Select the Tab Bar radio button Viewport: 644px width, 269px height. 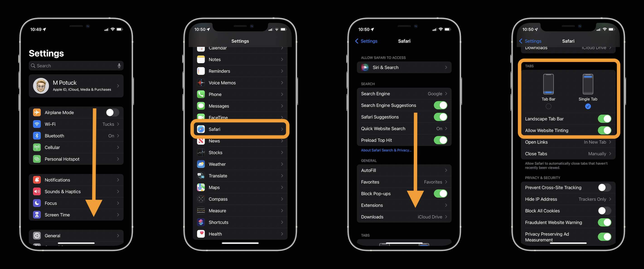[548, 106]
